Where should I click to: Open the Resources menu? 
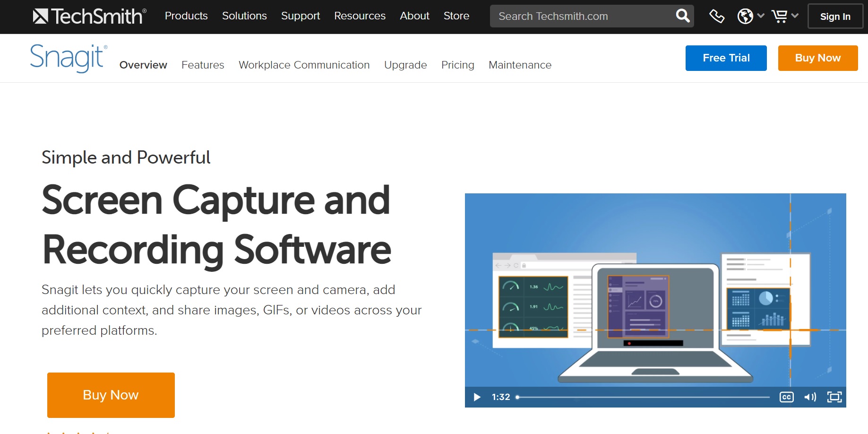(x=360, y=16)
